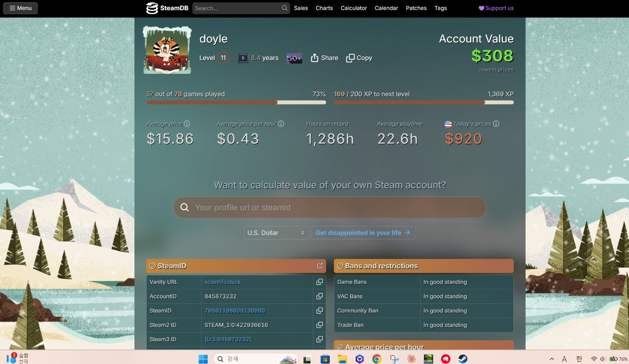The width and height of the screenshot is (629, 364).
Task: Share this profile
Action: tap(324, 58)
